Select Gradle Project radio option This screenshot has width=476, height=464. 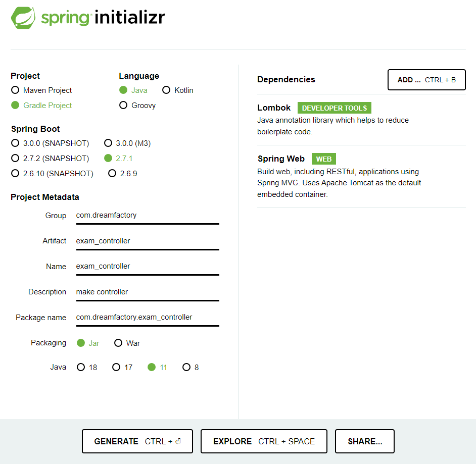41,106
